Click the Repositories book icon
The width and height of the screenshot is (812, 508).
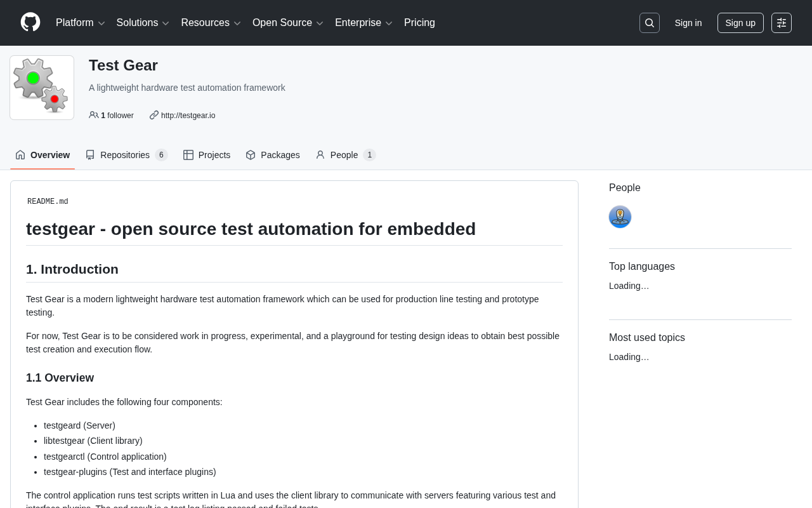click(x=90, y=155)
